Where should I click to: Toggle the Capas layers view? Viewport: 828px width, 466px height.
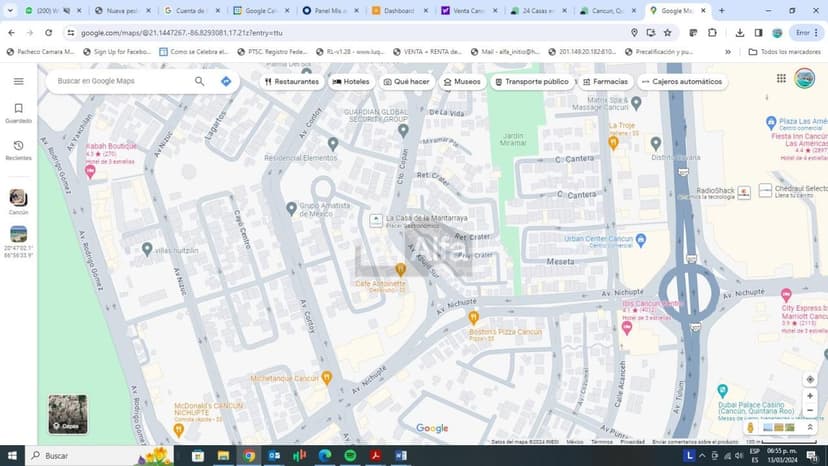tap(68, 414)
